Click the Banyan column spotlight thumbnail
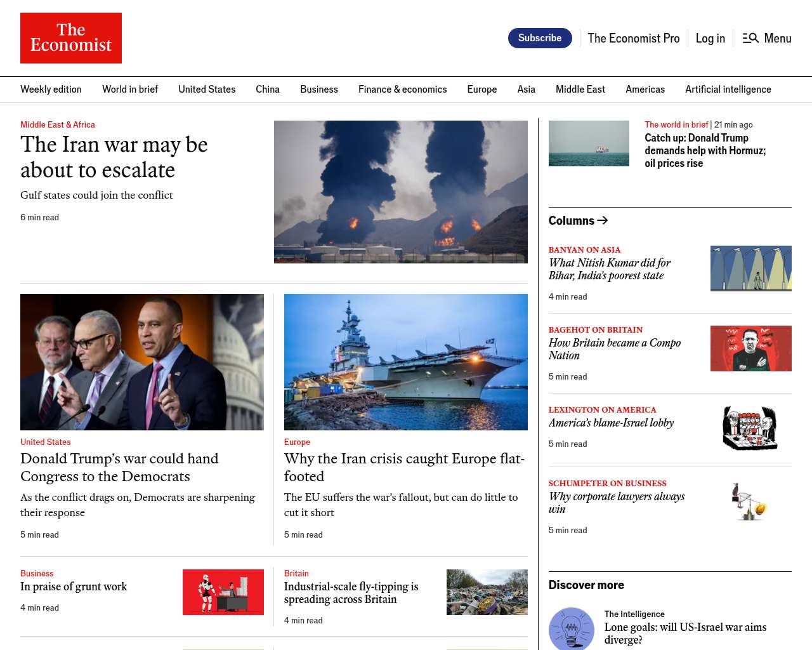The width and height of the screenshot is (812, 650). (750, 269)
